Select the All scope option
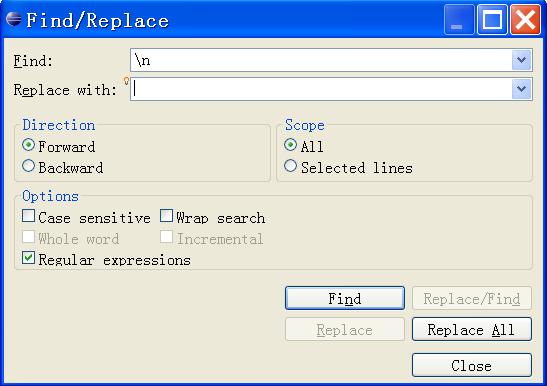The width and height of the screenshot is (547, 386). pos(290,144)
